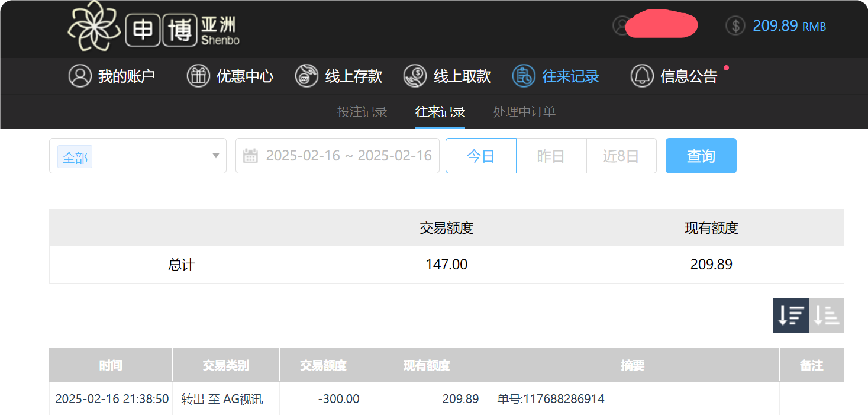Image resolution: width=868 pixels, height=415 pixels.
Task: Click the dropdown arrow next to 全部
Action: point(215,155)
